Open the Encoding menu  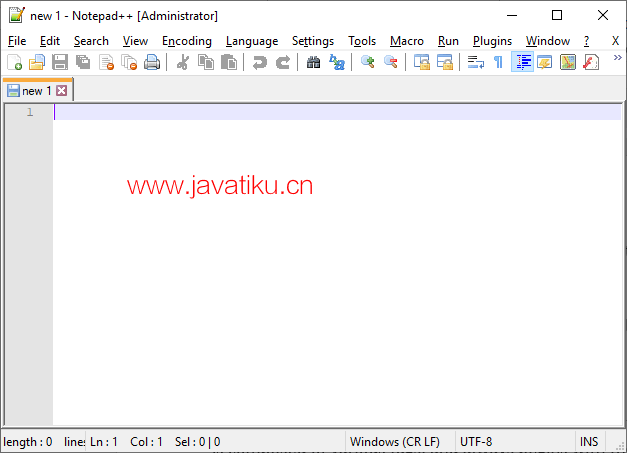(187, 41)
